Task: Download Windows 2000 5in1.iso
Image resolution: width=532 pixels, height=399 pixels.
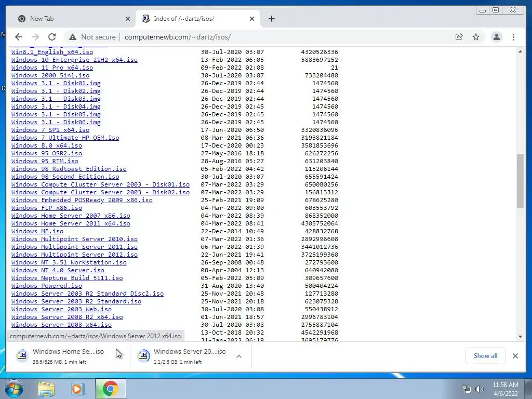Action: pos(50,75)
